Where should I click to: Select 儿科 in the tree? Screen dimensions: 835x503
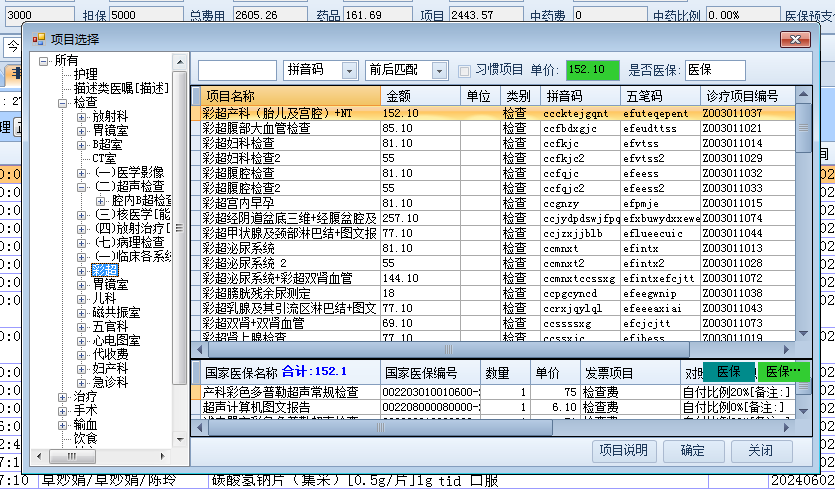[x=104, y=299]
